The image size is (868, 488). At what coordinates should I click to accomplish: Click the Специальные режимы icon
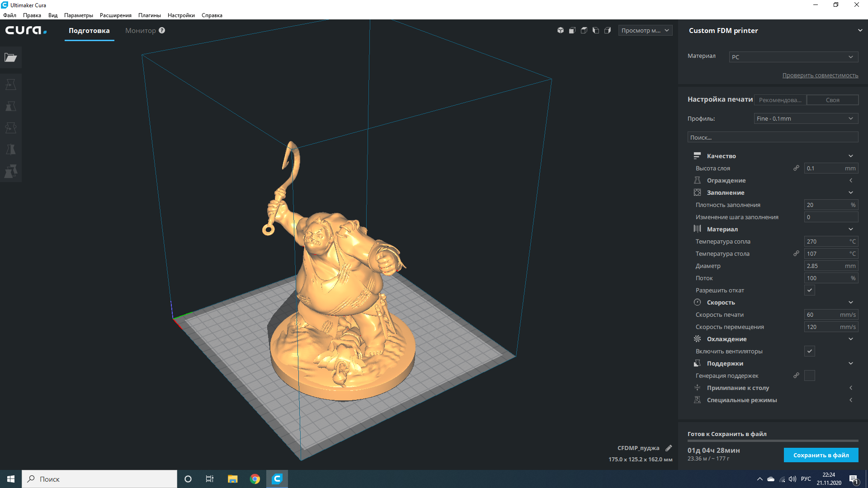coord(697,400)
